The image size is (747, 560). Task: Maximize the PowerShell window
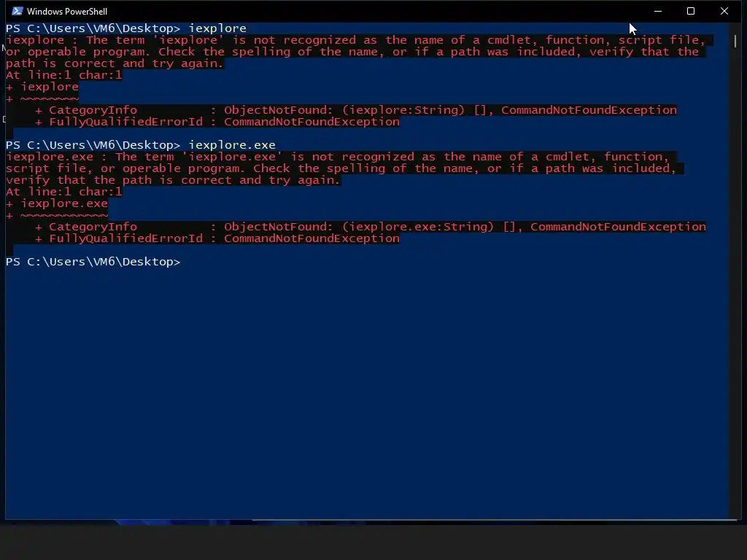click(x=691, y=11)
